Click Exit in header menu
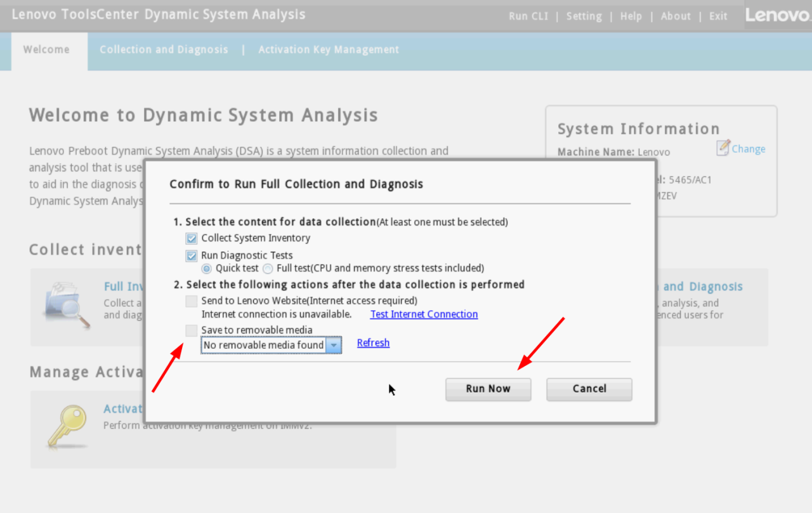This screenshot has width=812, height=513. point(718,16)
